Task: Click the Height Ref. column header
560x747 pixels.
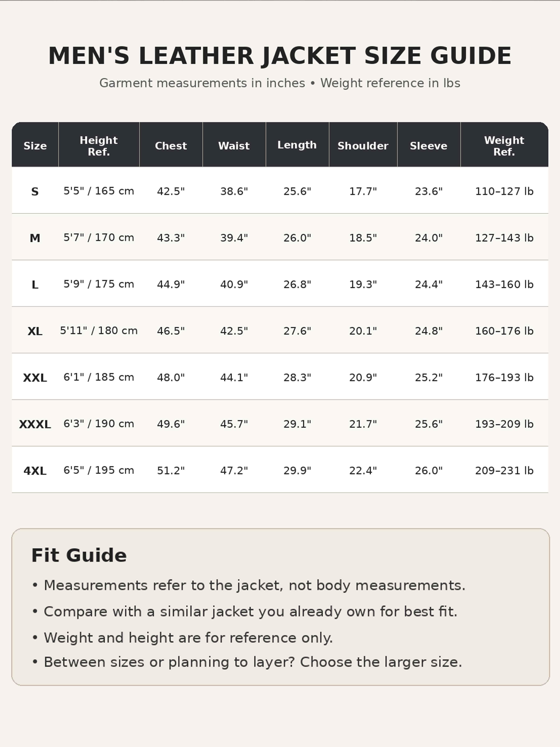Action: click(x=99, y=146)
